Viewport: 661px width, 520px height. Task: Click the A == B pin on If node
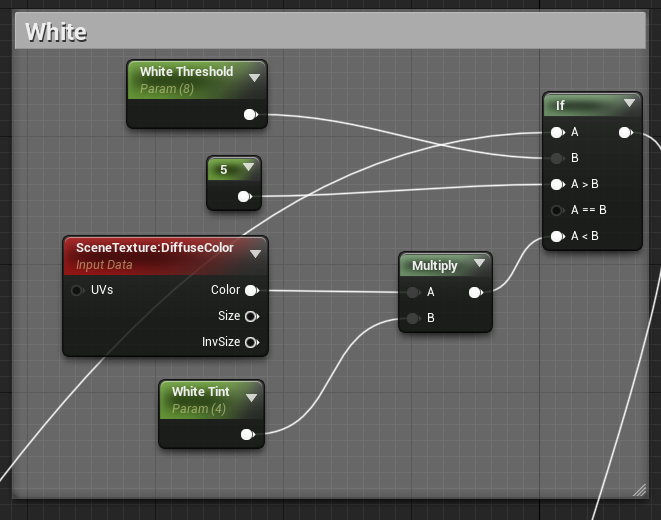click(557, 210)
